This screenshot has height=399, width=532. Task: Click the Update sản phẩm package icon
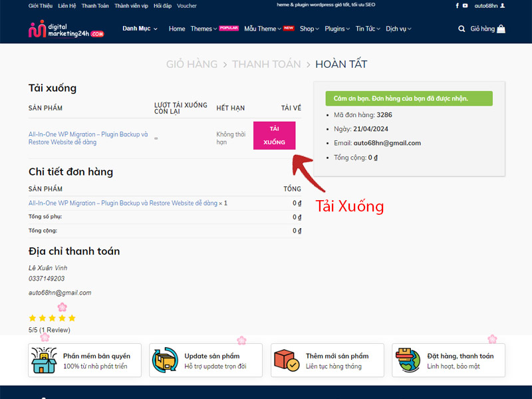[165, 360]
